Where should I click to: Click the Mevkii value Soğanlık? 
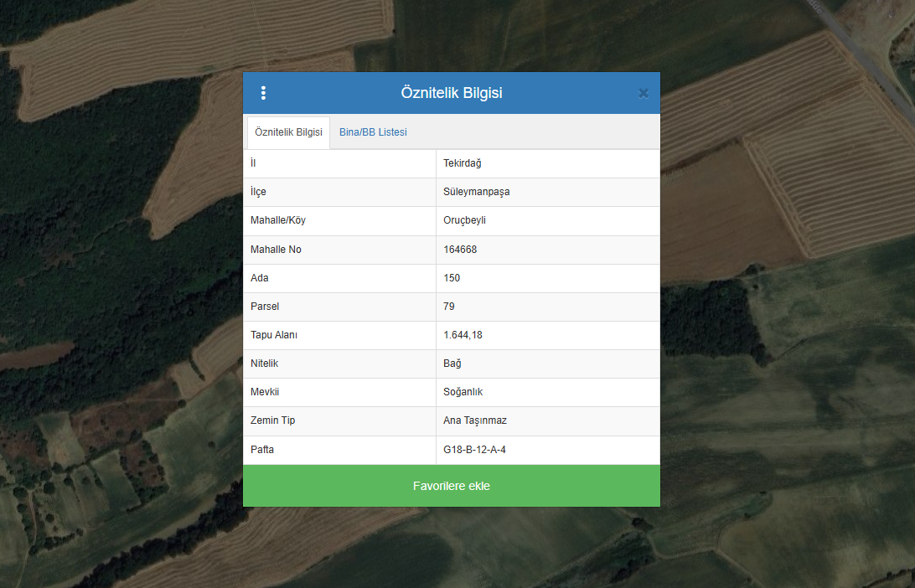463,392
